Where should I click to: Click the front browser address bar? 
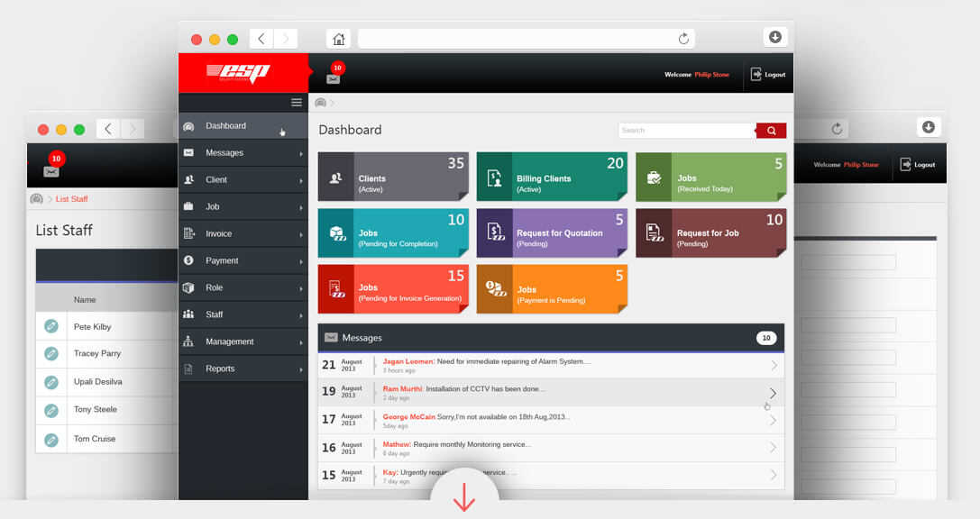tap(526, 39)
